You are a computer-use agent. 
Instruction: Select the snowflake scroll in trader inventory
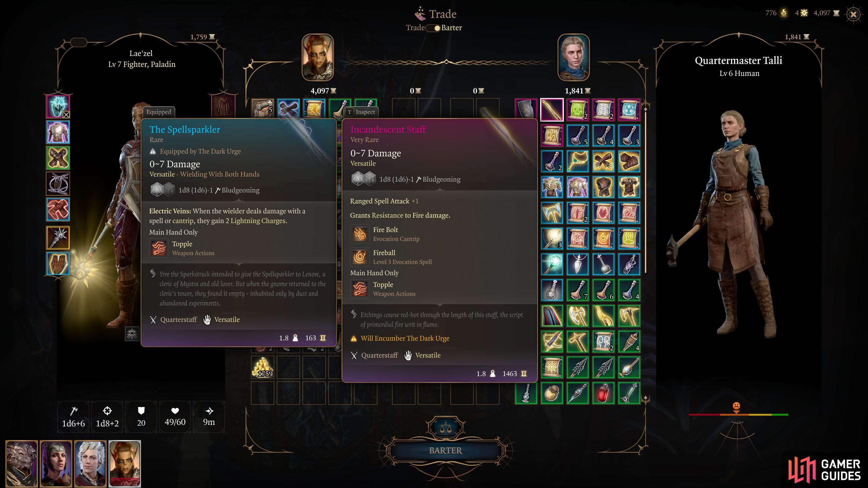pyautogui.click(x=629, y=110)
